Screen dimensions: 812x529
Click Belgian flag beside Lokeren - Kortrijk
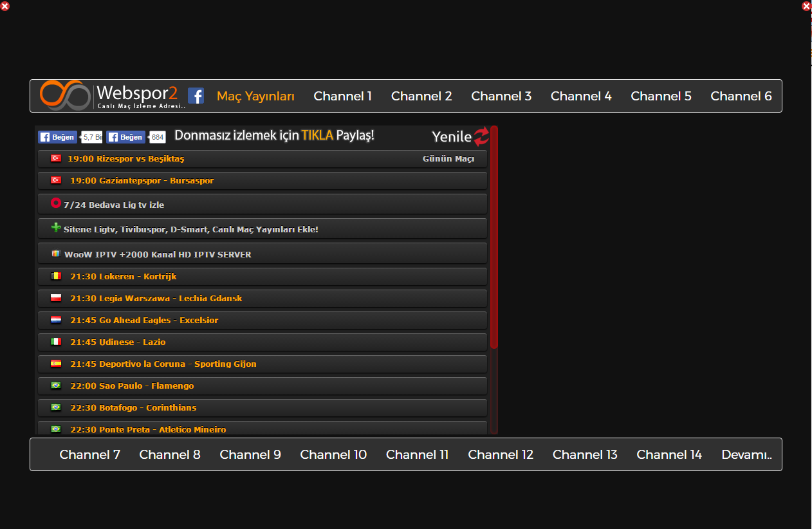[56, 276]
